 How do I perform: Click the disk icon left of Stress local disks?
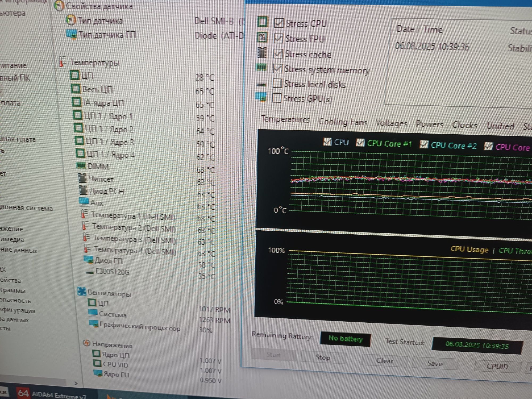[x=261, y=85]
